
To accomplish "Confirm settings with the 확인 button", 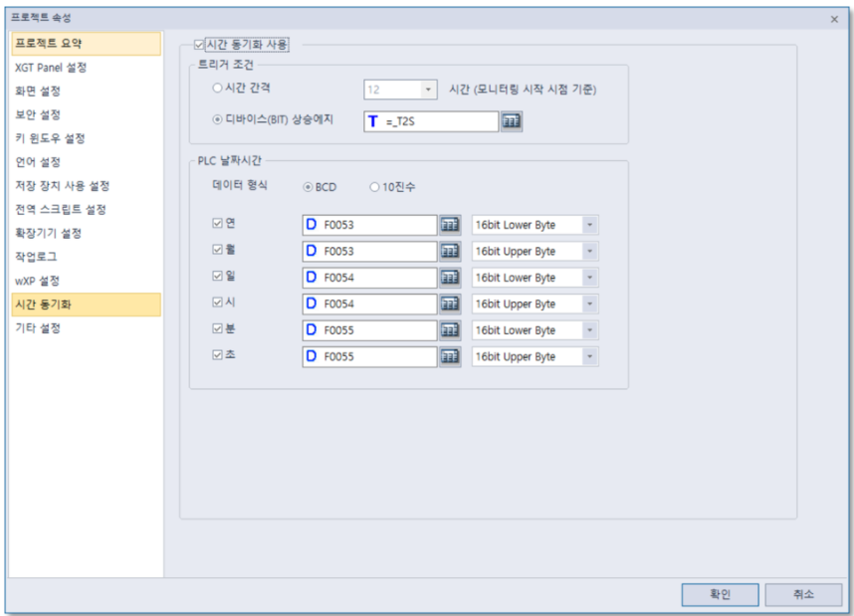I will click(720, 594).
